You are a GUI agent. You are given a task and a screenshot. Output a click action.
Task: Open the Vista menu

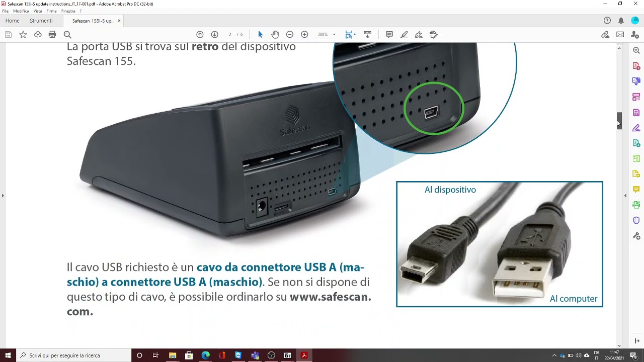38,11
